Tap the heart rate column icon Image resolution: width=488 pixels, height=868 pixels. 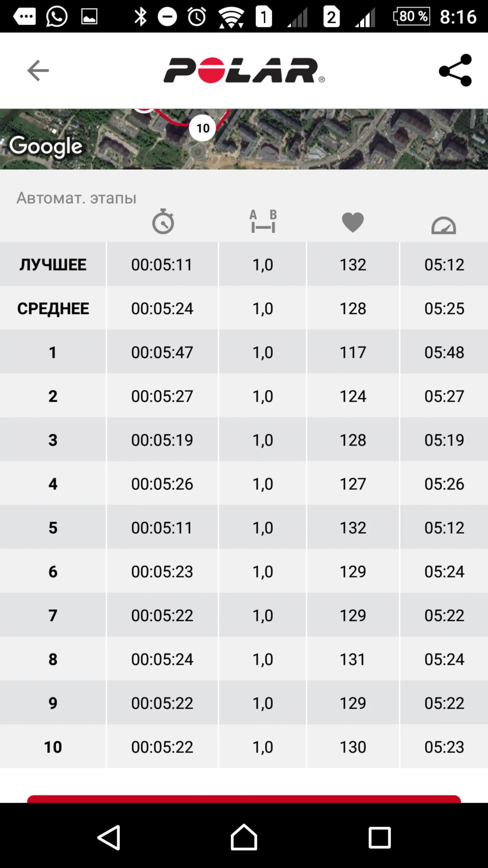[353, 222]
